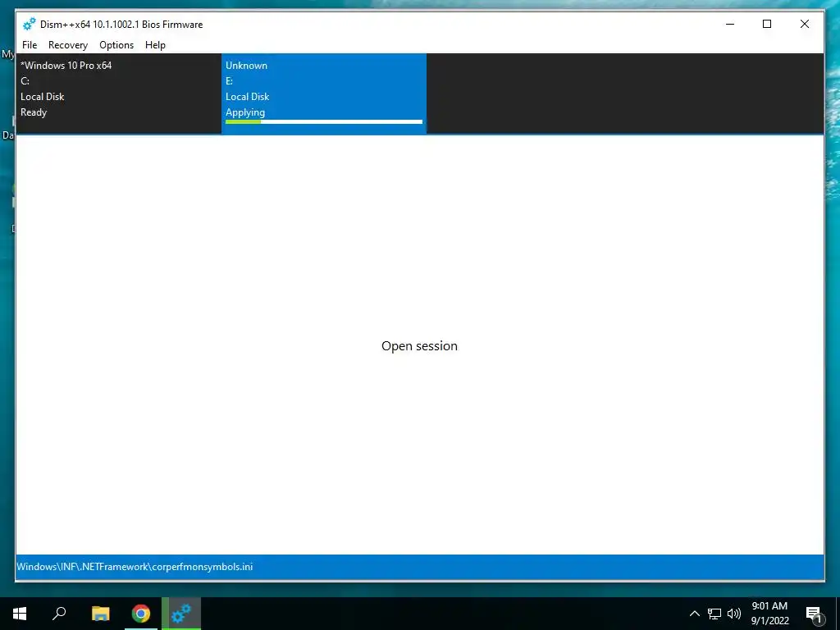Open the Windows Start menu
This screenshot has height=630, width=840.
click(20, 614)
